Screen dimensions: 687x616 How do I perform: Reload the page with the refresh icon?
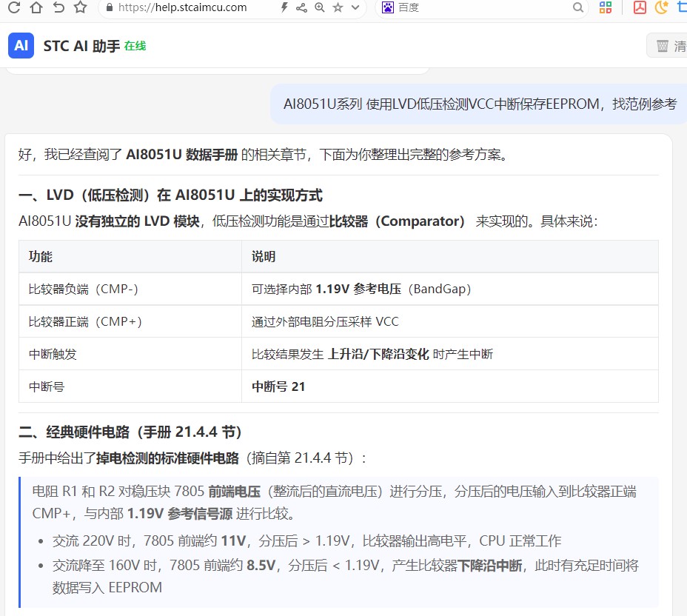click(14, 7)
